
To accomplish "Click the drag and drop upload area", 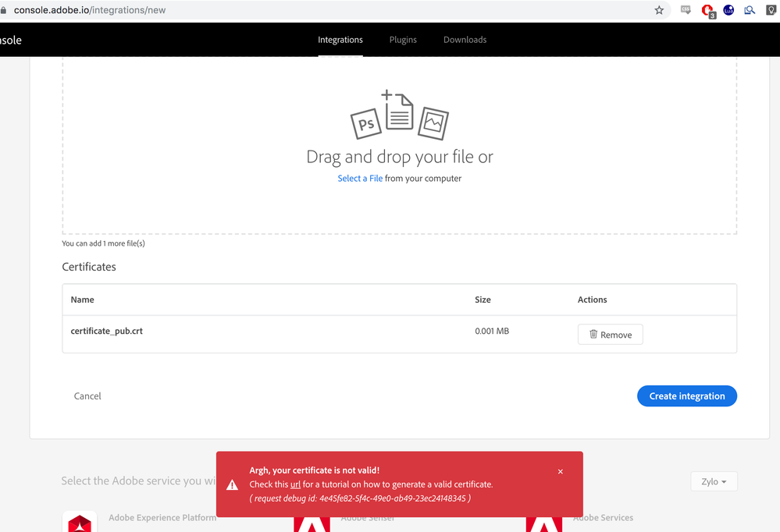I will (399, 203).
